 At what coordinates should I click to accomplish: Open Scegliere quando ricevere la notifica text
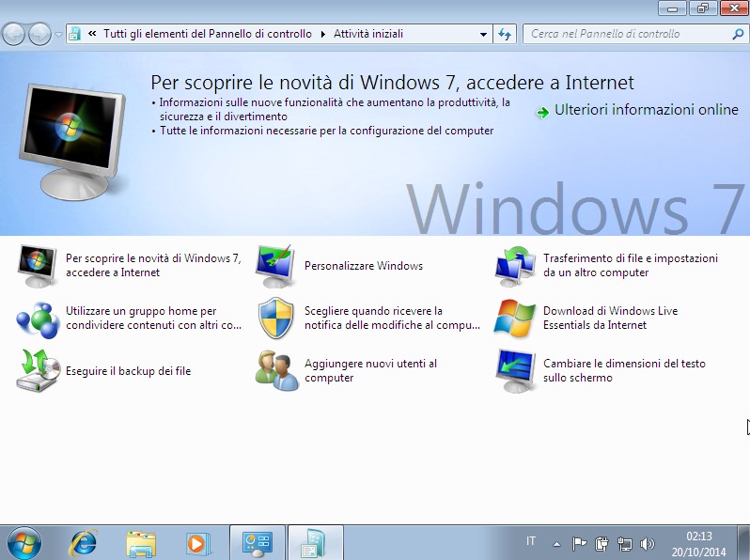(x=392, y=318)
